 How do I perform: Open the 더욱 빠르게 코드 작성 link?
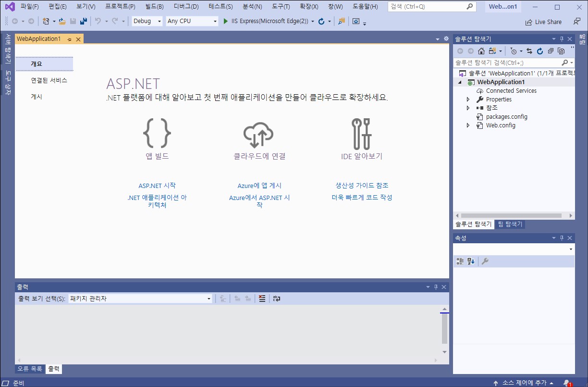coord(362,198)
